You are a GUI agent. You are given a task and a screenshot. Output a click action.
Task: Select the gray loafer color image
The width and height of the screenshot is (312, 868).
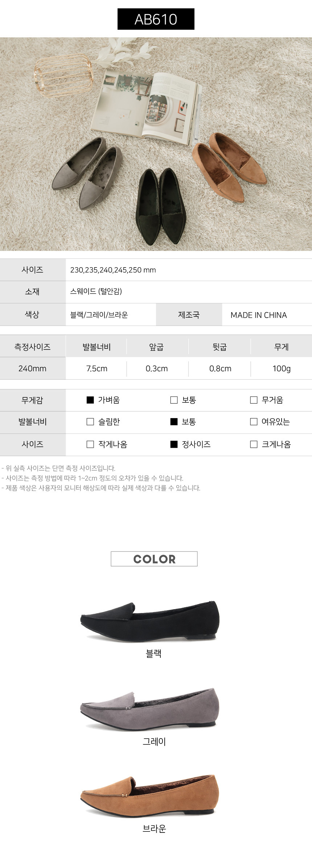pyautogui.click(x=150, y=708)
